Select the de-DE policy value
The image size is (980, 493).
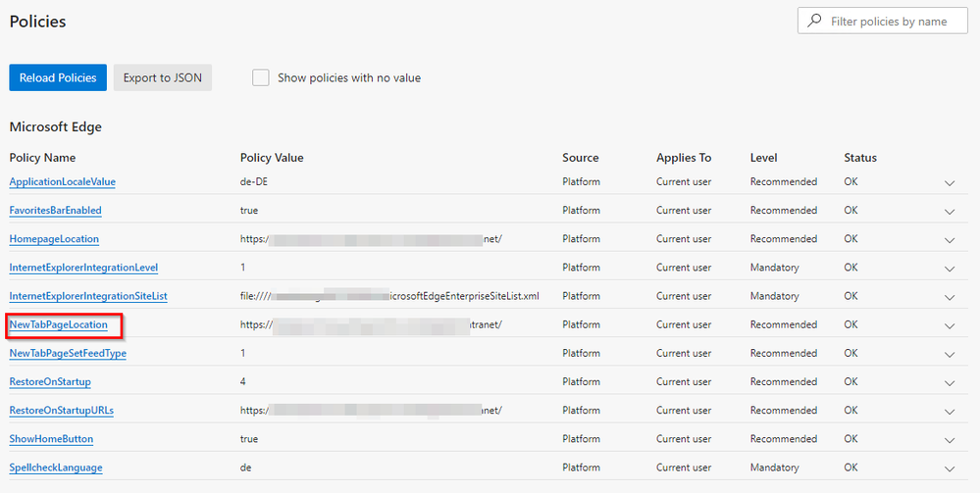(x=254, y=182)
